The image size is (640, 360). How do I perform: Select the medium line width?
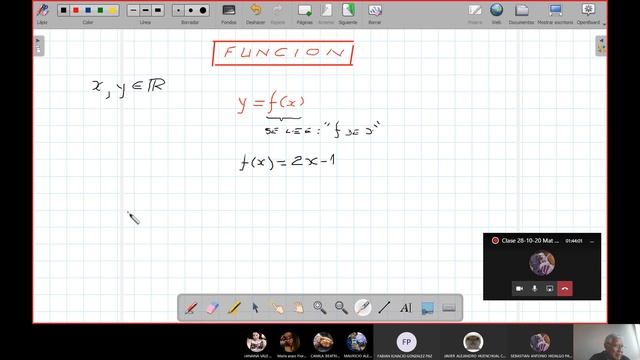[x=146, y=10]
